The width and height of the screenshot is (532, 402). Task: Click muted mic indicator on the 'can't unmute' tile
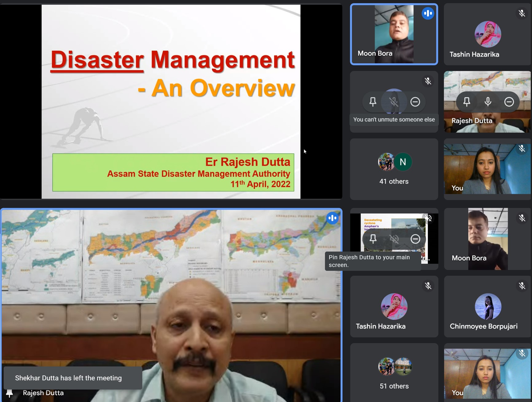point(428,81)
